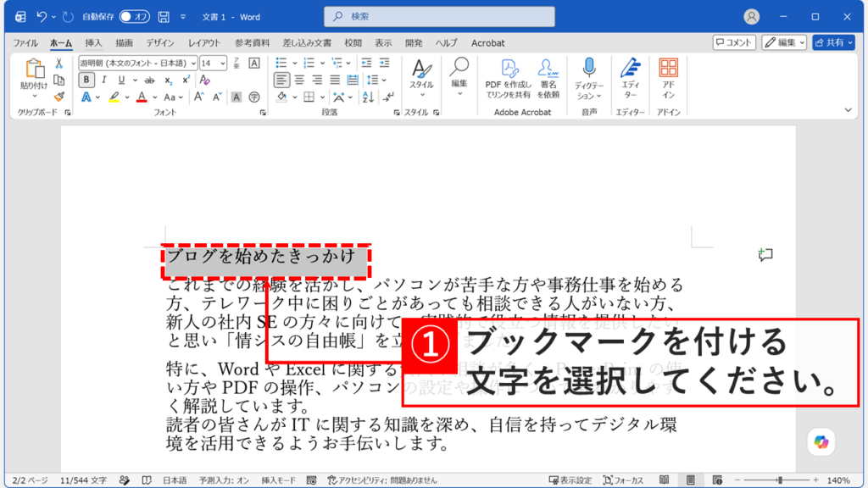Click the Request Signatures button
The width and height of the screenshot is (868, 488).
(x=548, y=79)
